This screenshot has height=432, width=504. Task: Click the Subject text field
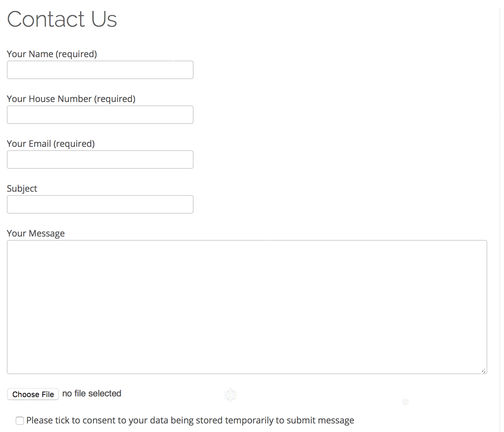coord(100,204)
